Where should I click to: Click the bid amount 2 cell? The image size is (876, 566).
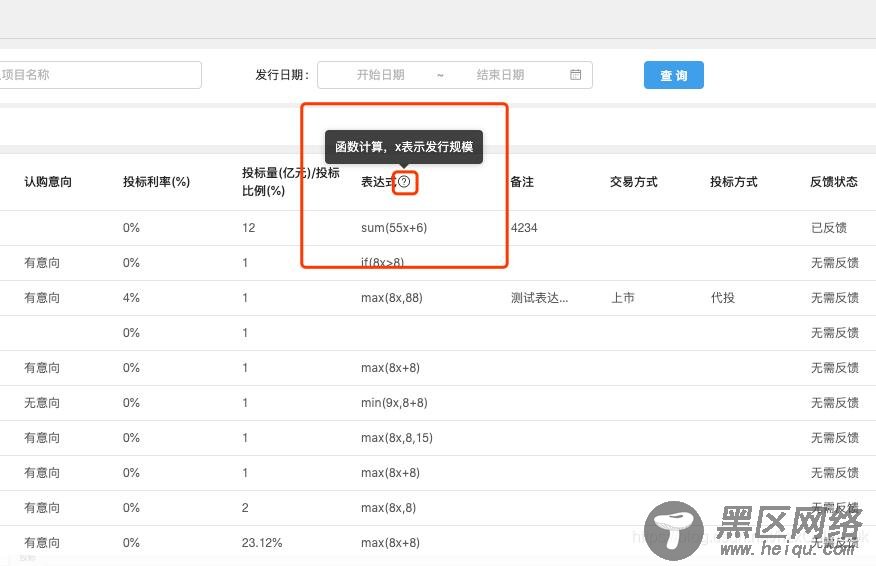pyautogui.click(x=245, y=507)
